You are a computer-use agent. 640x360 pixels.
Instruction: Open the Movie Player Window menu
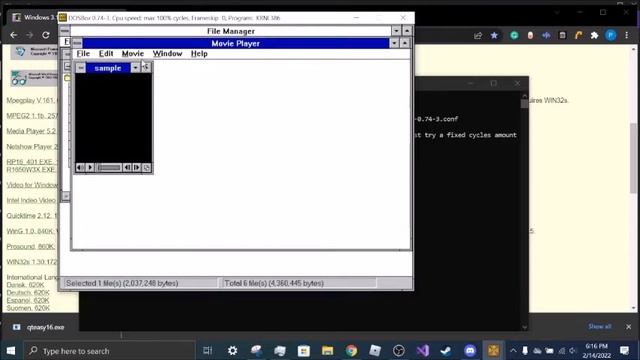click(x=167, y=53)
